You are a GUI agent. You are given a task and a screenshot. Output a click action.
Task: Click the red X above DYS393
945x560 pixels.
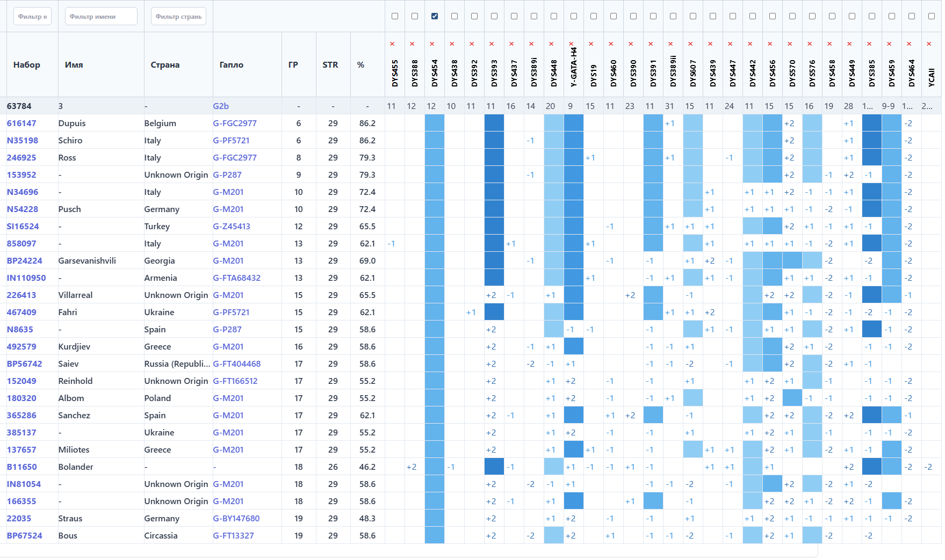(492, 44)
